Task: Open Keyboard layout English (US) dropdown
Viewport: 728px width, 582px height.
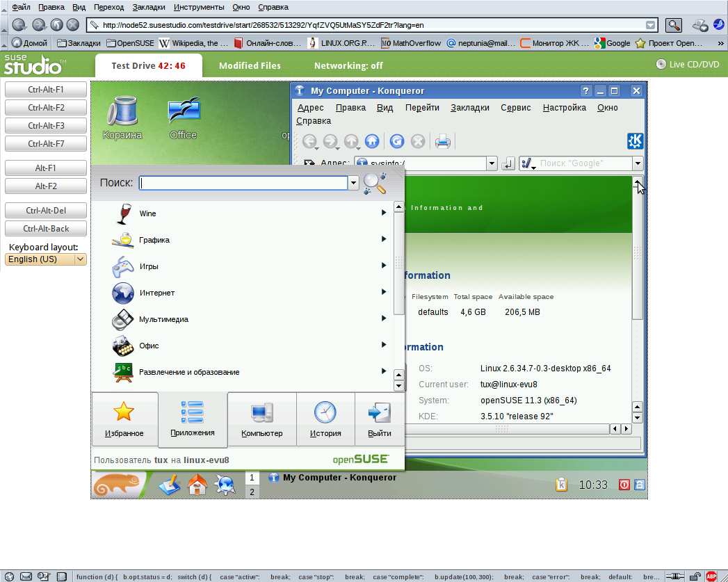Action: point(45,259)
